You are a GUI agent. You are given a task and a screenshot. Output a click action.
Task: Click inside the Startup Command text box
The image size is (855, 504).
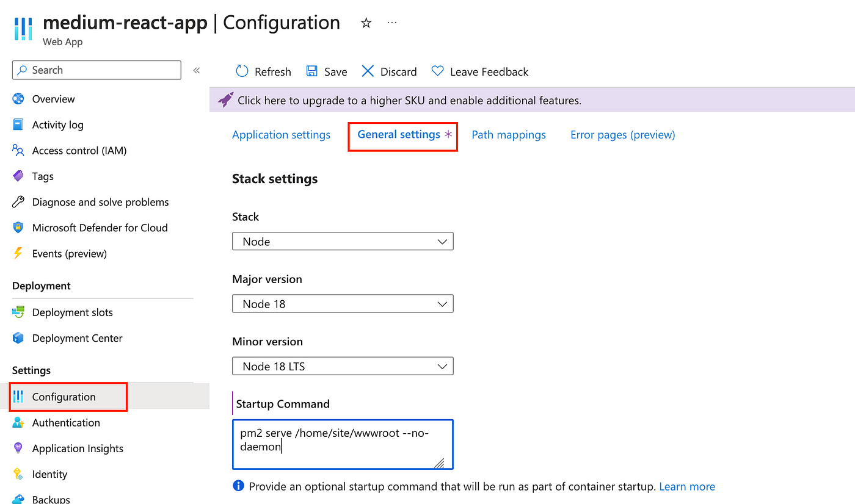[x=343, y=444]
